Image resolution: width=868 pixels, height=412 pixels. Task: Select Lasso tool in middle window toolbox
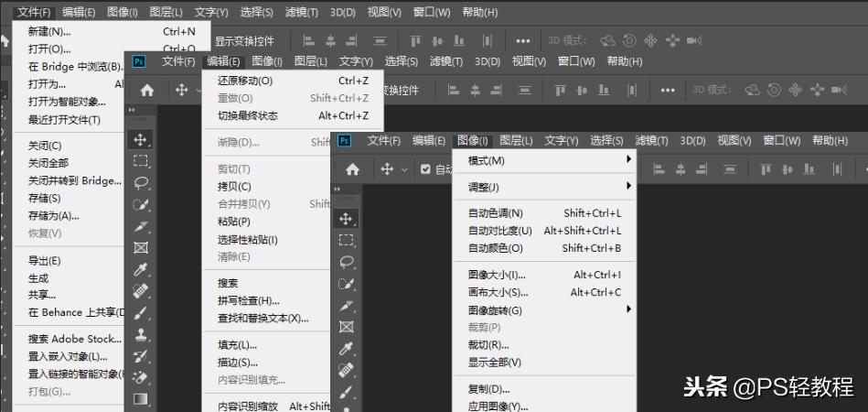pos(141,183)
